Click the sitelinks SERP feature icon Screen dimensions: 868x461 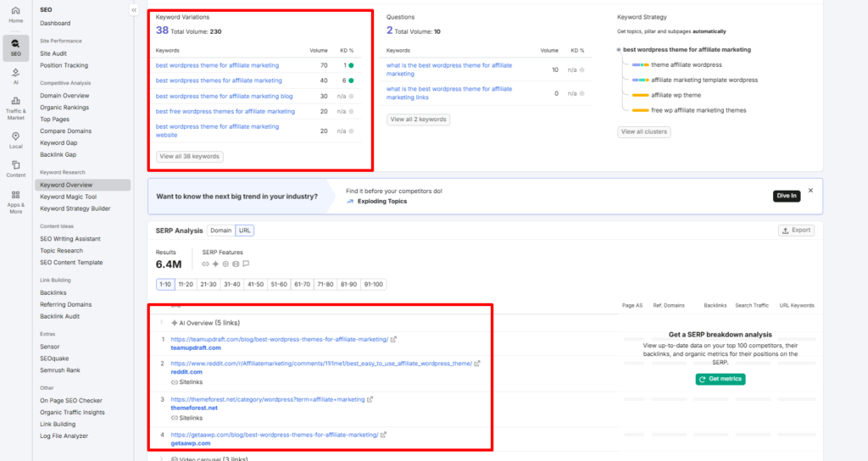(x=205, y=264)
